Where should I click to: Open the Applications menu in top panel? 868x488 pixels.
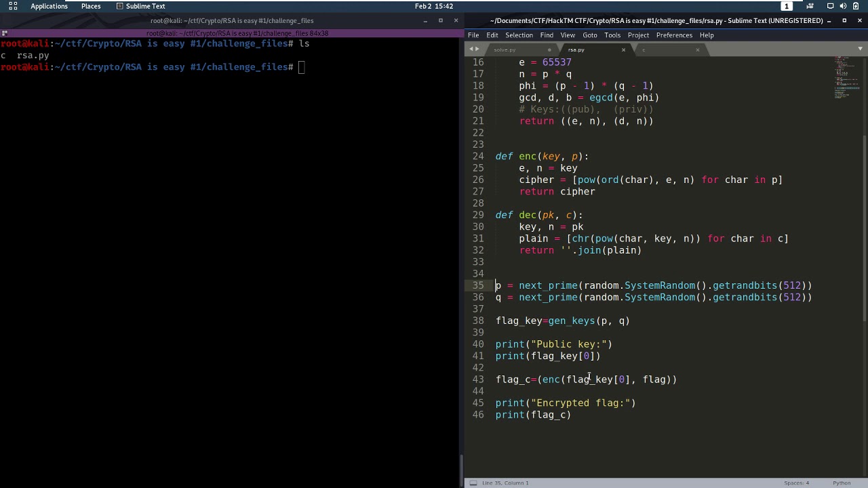click(x=49, y=6)
